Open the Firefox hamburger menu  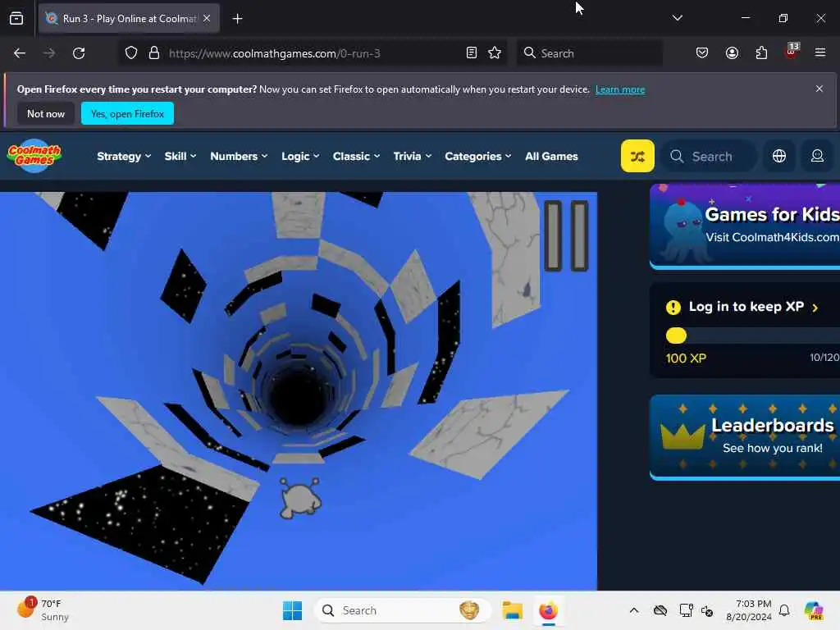point(820,52)
